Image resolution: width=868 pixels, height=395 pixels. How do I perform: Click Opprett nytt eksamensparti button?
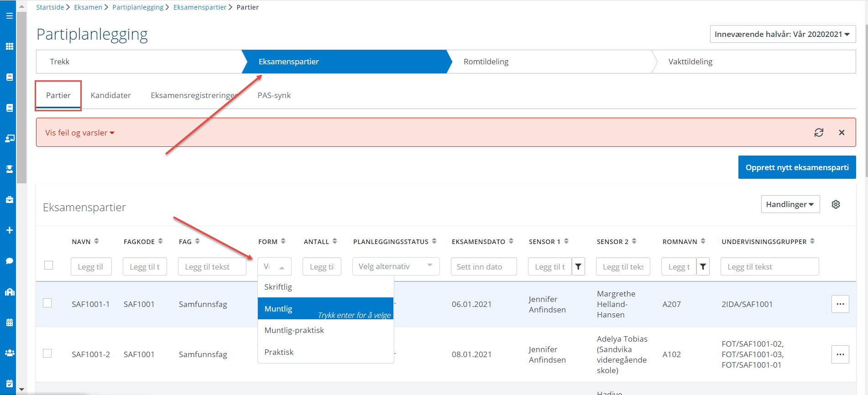[x=797, y=167]
